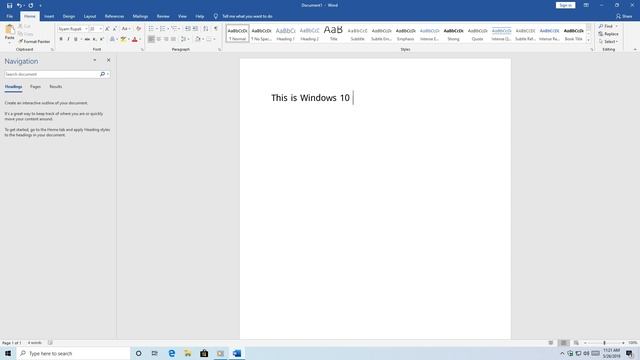This screenshot has height=360, width=640.
Task: Click the Share button
Action: tap(624, 16)
